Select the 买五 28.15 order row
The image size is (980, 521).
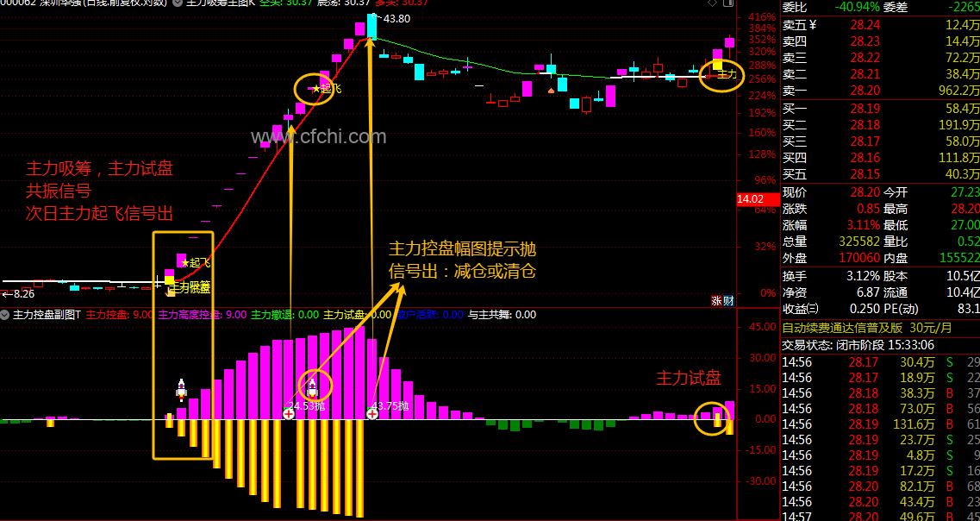(x=881, y=174)
